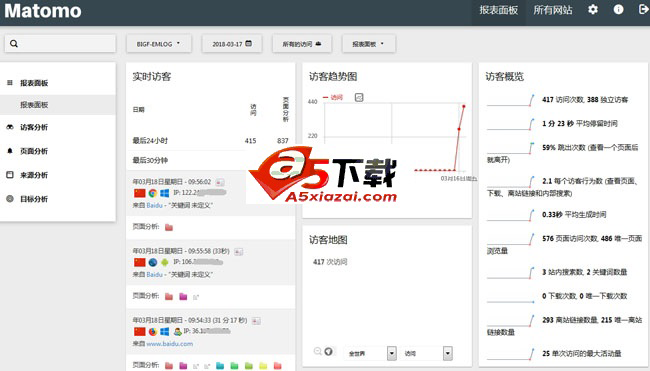Select highlighted 报表面板 sidebar submenu item
The width and height of the screenshot is (650, 371).
pos(58,105)
